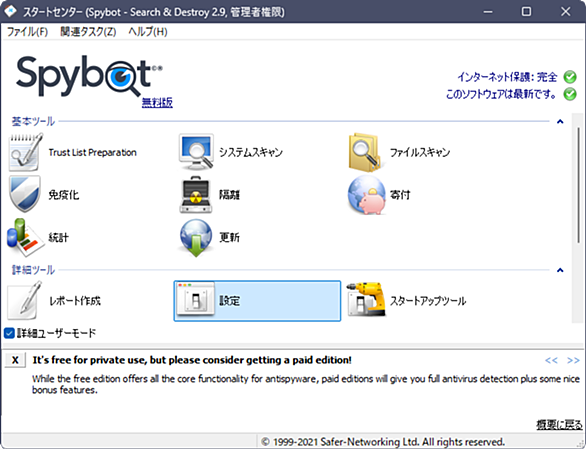Click the 更新 label
The width and height of the screenshot is (586, 449).
tap(229, 237)
